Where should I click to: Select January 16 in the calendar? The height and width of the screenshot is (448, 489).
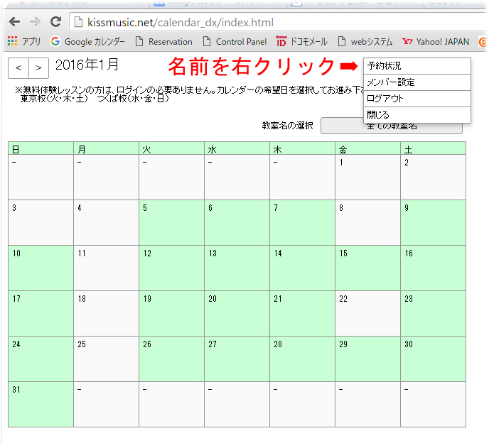pos(433,268)
